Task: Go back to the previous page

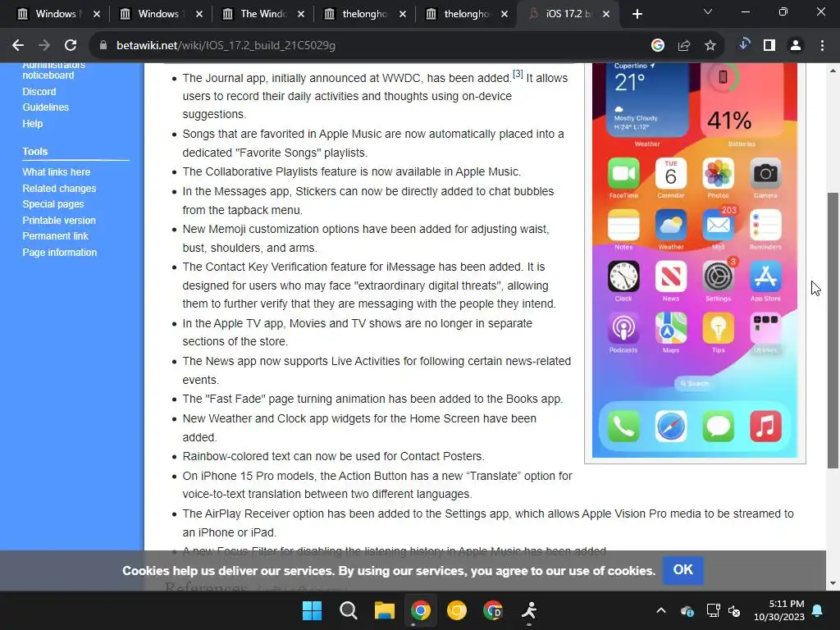Action: (18, 46)
